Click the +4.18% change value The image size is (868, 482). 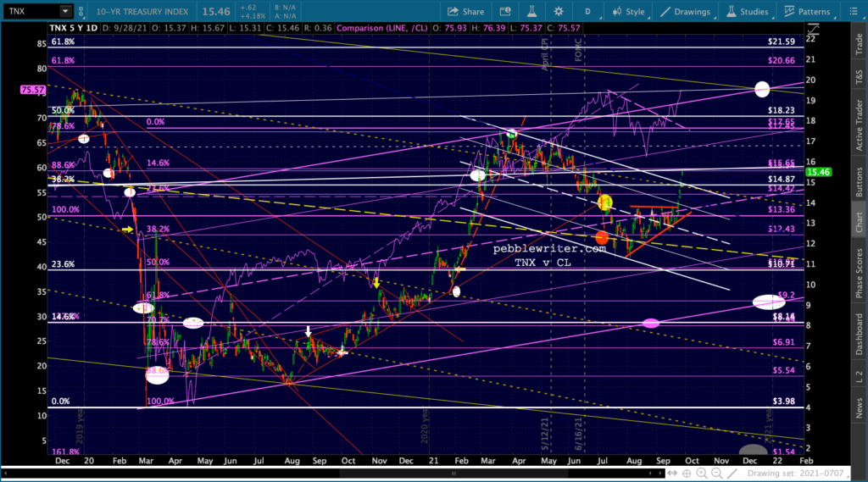click(253, 15)
